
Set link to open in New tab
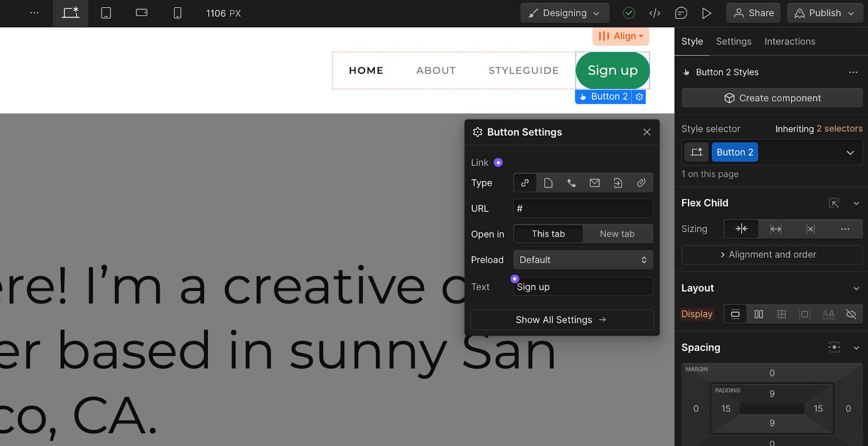[617, 234]
